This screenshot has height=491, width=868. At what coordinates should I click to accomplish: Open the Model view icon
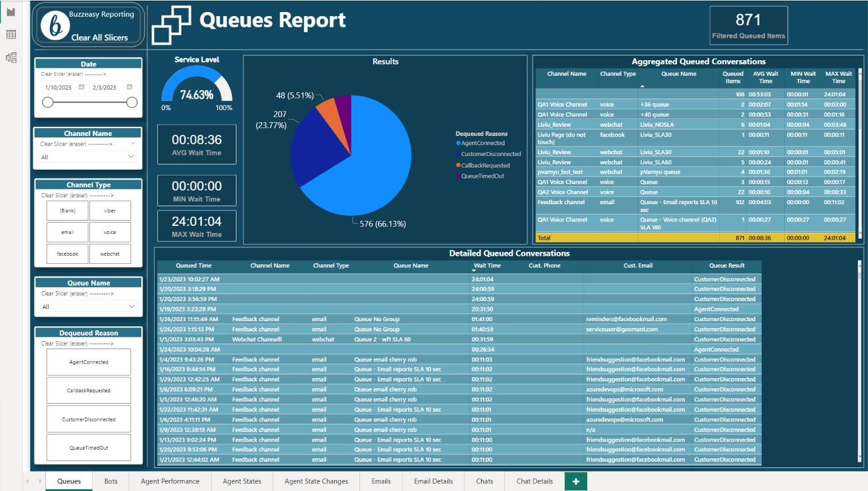tap(11, 57)
